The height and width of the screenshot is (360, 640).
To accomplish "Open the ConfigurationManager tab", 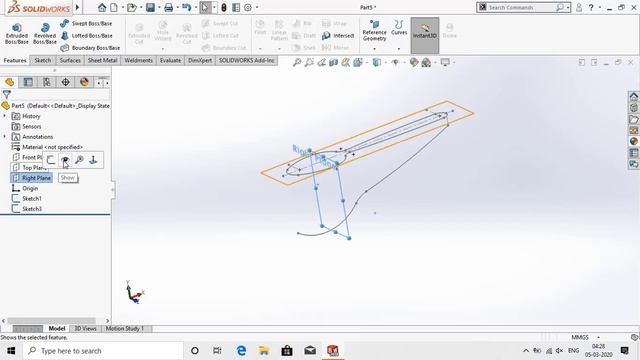I will click(x=47, y=82).
